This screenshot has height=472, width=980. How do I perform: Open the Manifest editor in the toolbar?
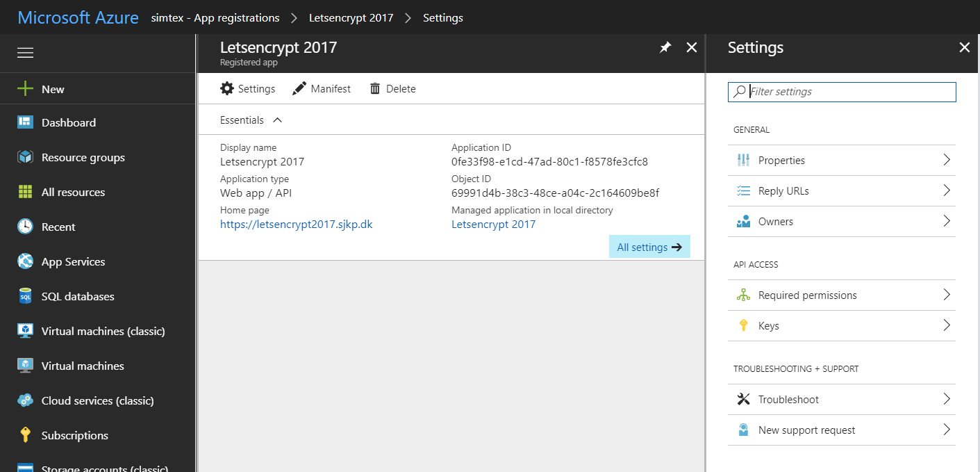(322, 89)
